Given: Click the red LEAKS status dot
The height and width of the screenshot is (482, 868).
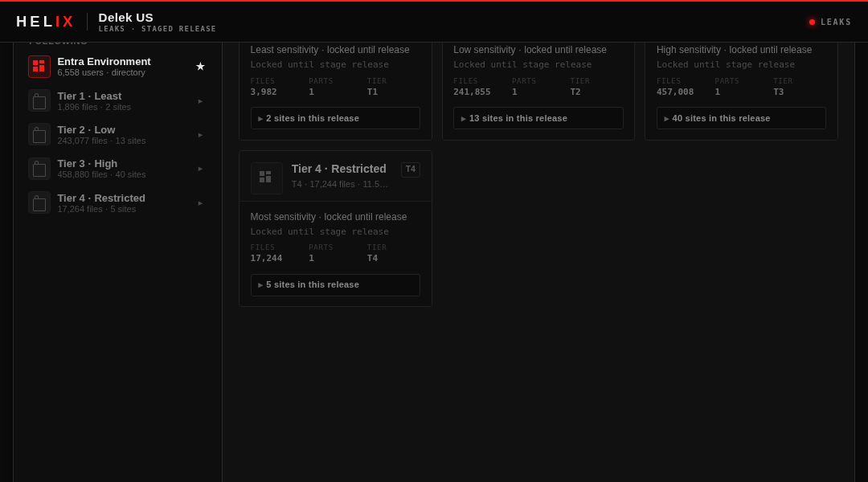Looking at the screenshot, I should pos(812,22).
